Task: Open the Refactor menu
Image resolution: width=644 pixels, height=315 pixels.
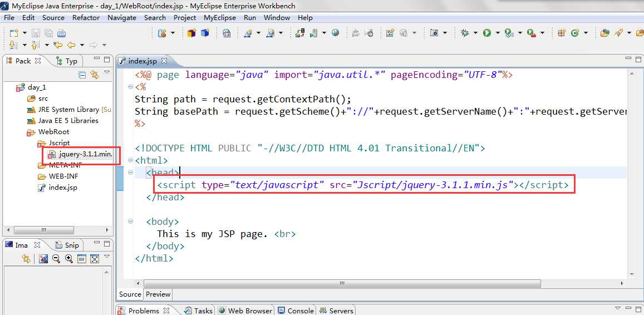Action: pos(86,18)
